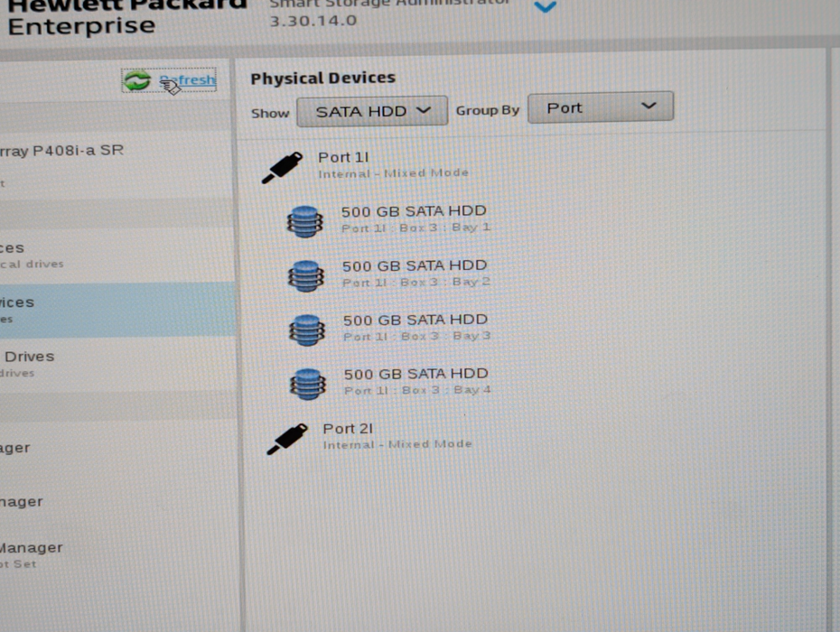Click the disk icon for Bay 3
Image resolution: width=840 pixels, height=632 pixels.
(307, 330)
